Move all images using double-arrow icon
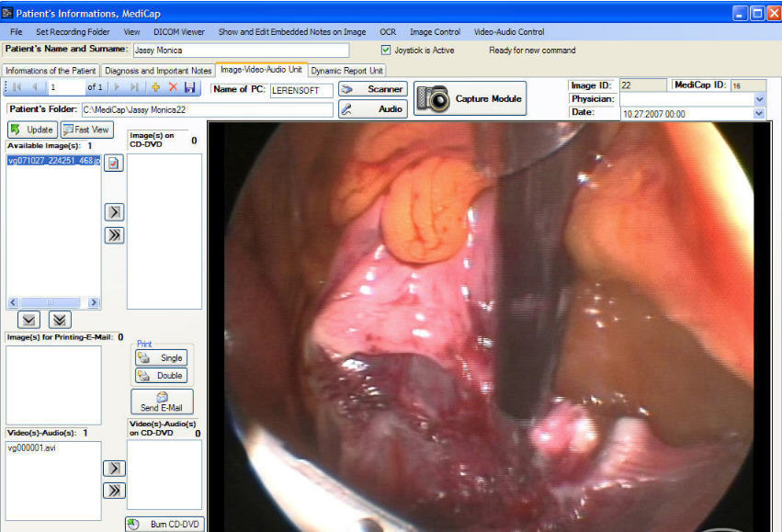Screen dimensions: 782x532 (x=114, y=234)
